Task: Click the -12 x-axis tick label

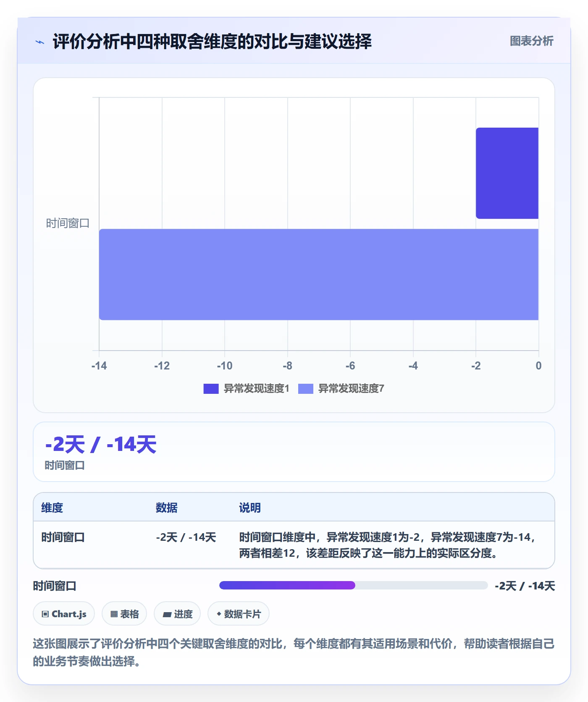Action: [x=162, y=366]
